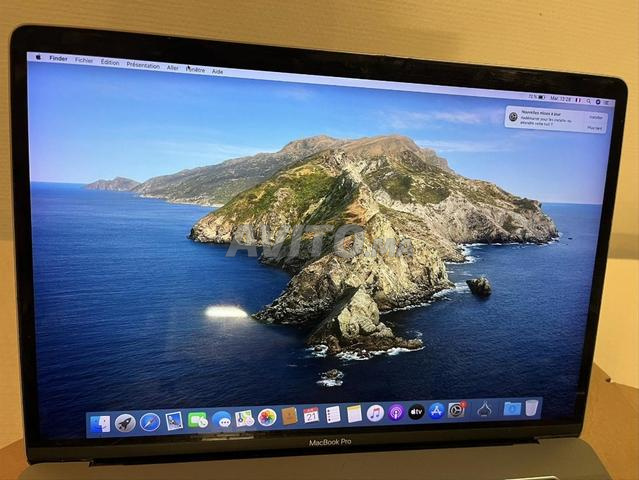The width and height of the screenshot is (639, 480).
Task: Open Contacts book icon in Dock
Action: (x=289, y=416)
